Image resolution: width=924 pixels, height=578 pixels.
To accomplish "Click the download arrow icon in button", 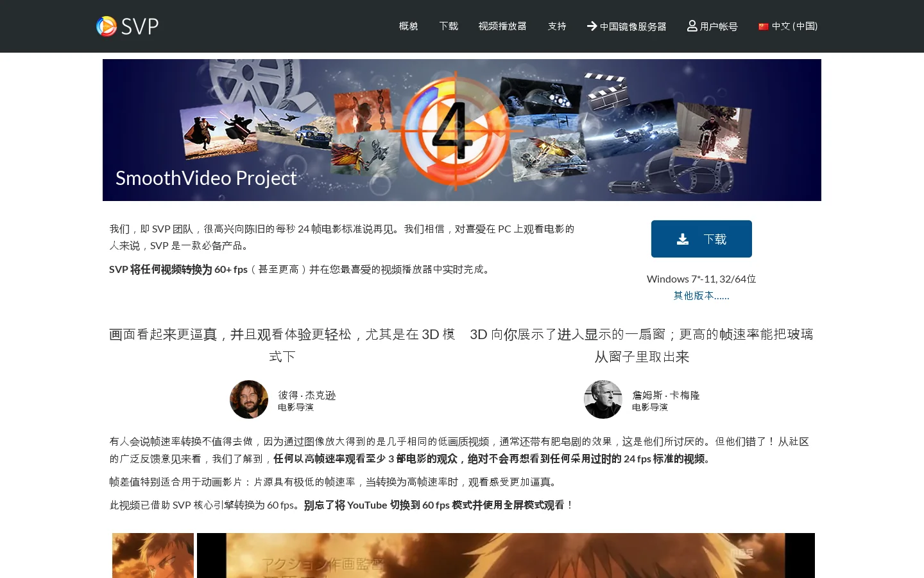I will [x=683, y=239].
